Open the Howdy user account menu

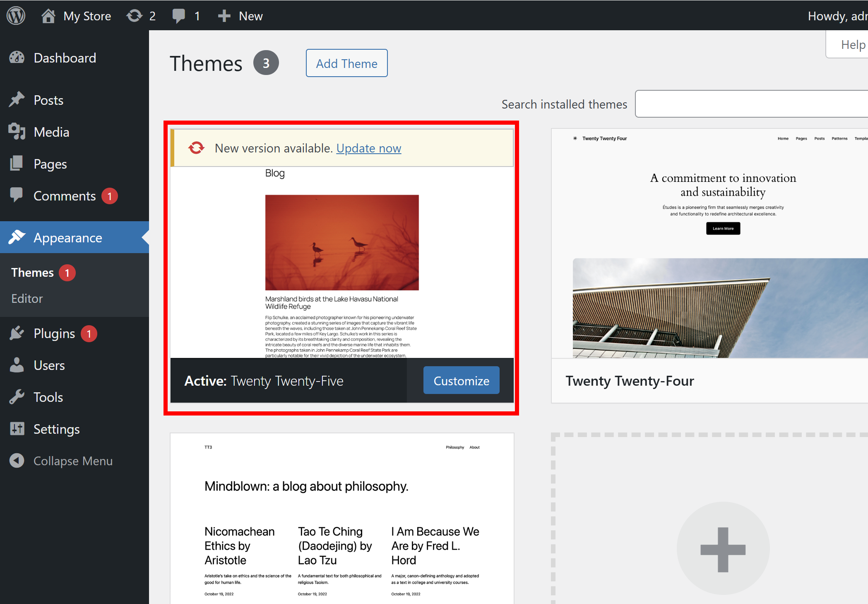(837, 16)
